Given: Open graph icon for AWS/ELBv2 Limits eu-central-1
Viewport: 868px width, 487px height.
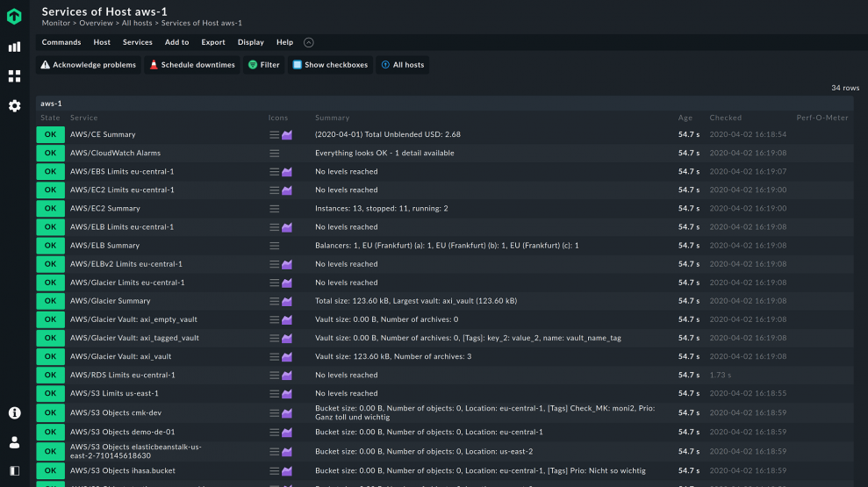Looking at the screenshot, I should tap(287, 264).
